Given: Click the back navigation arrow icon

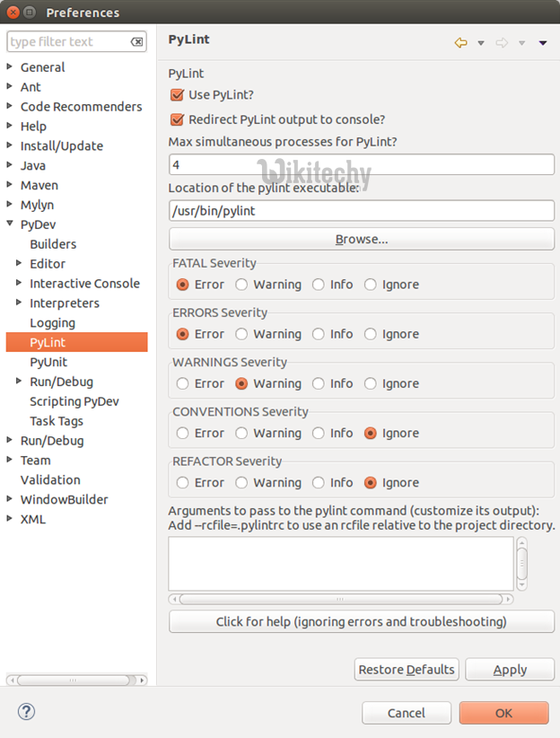Looking at the screenshot, I should tap(461, 42).
